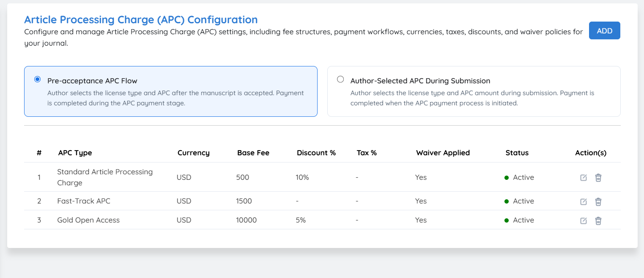Click the APC Type column header

[75, 153]
